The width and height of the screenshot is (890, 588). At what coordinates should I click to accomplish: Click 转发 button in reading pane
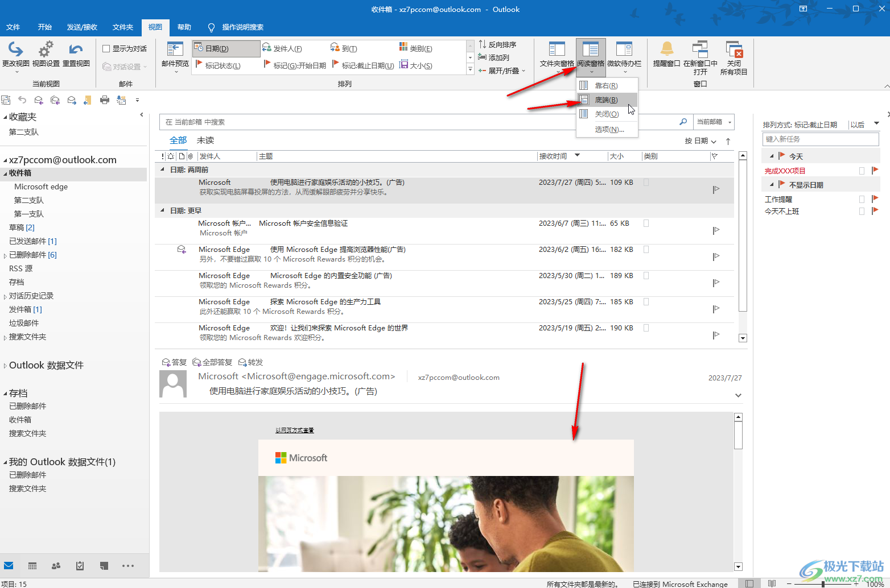coord(250,362)
